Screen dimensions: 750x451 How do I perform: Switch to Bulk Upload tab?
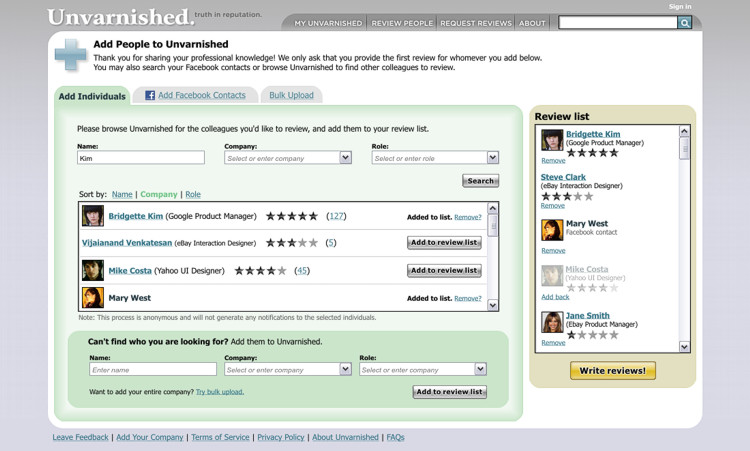tap(291, 95)
